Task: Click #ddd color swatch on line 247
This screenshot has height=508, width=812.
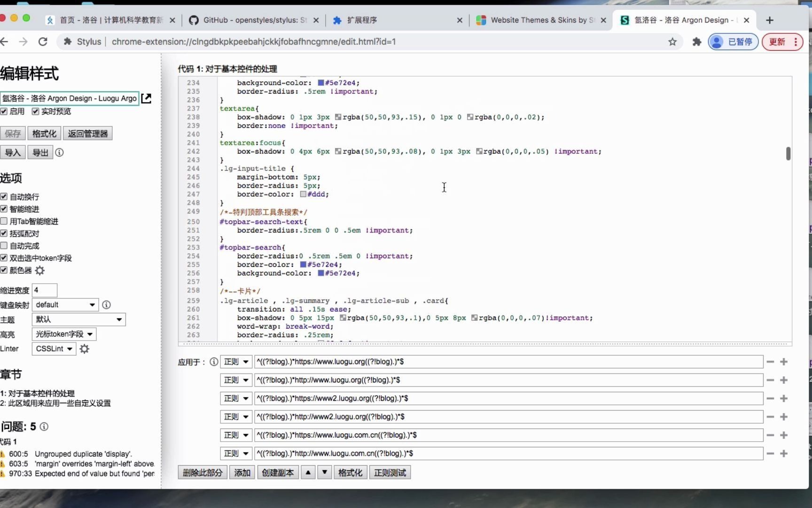Action: (303, 194)
